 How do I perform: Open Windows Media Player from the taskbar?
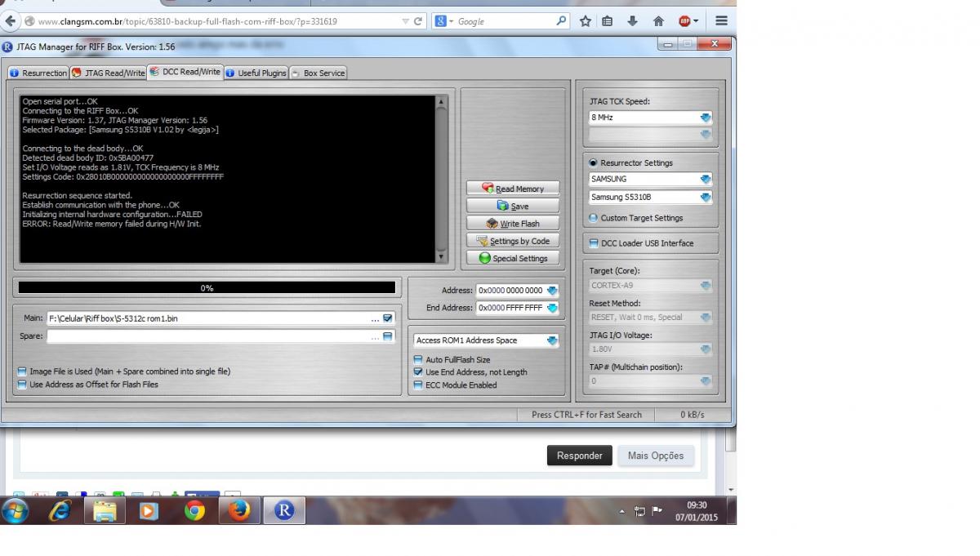[149, 511]
